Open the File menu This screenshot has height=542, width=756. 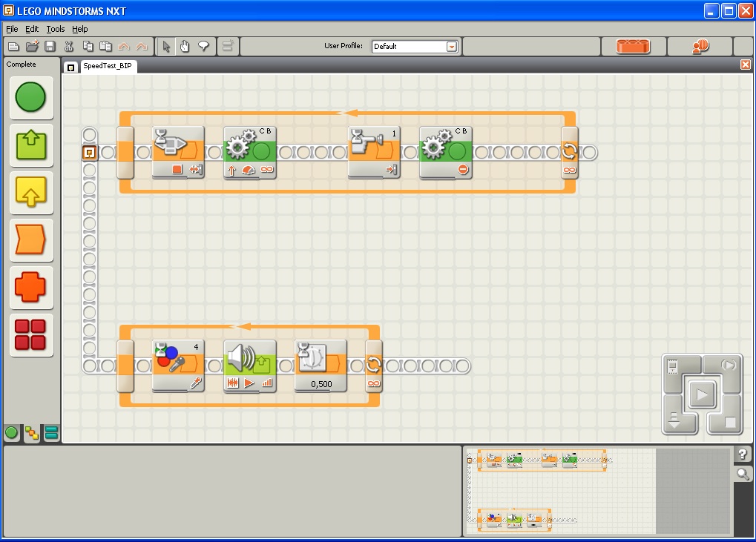coord(12,29)
